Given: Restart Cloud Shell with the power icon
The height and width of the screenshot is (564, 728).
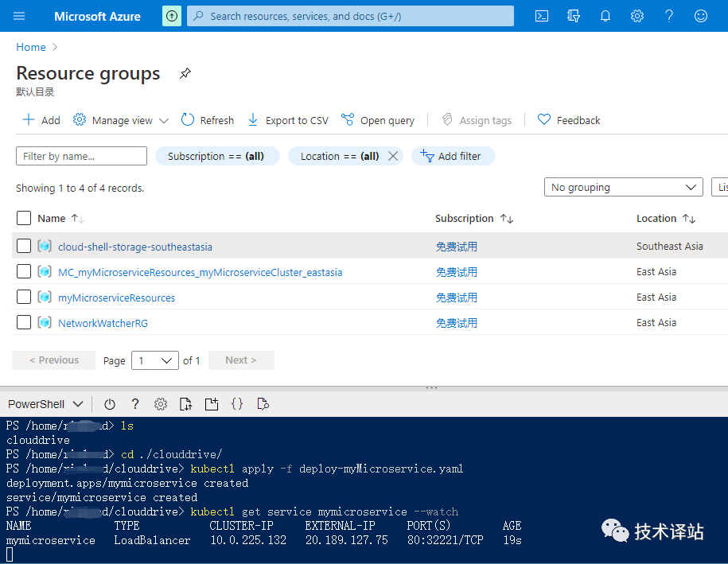Looking at the screenshot, I should coord(110,404).
